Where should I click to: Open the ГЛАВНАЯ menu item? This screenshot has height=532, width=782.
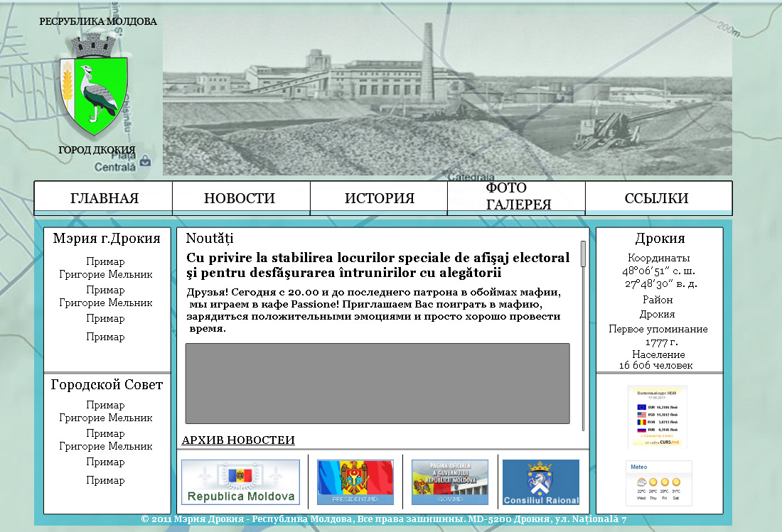click(x=104, y=198)
